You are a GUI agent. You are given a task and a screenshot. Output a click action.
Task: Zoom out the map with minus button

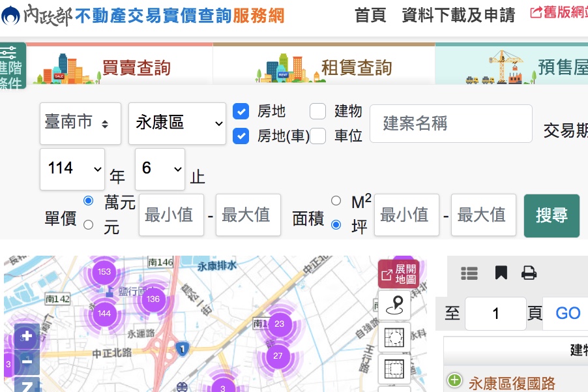pos(27,361)
